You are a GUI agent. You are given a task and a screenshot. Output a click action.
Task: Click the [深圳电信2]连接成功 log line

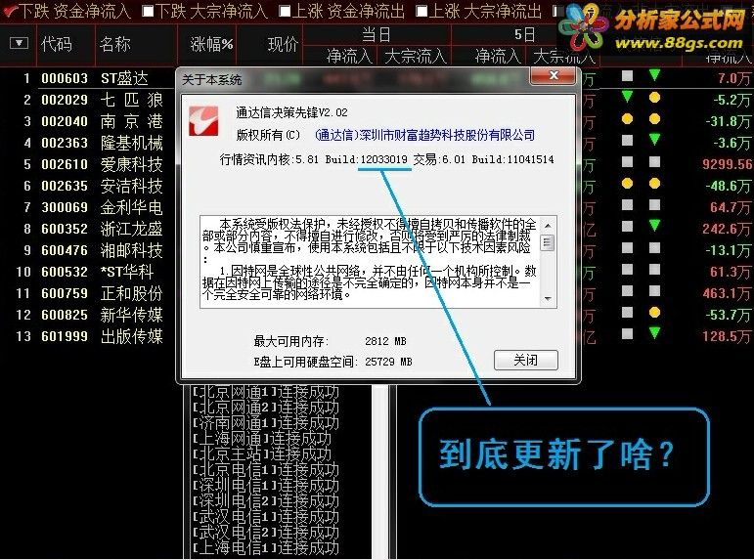[265, 501]
